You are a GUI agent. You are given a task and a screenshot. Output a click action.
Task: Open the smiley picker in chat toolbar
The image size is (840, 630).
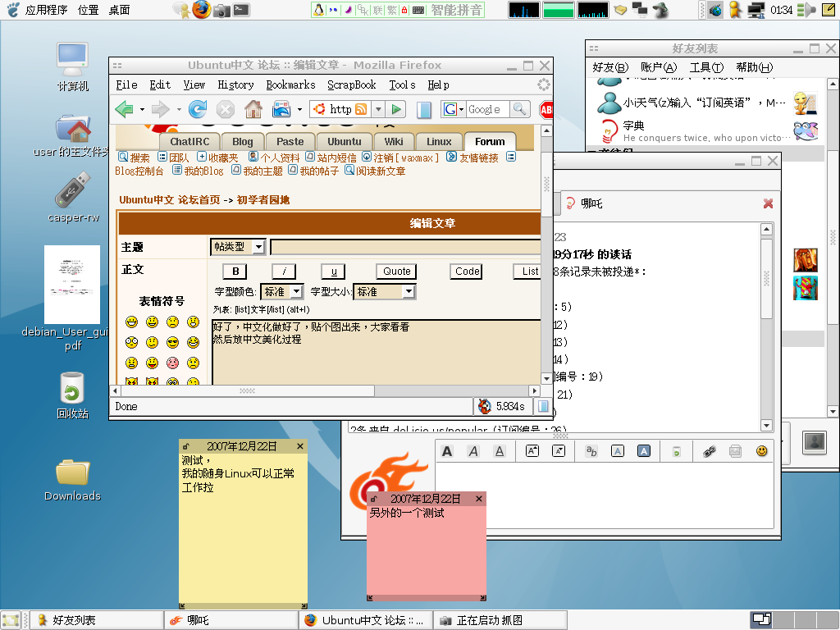click(761, 451)
